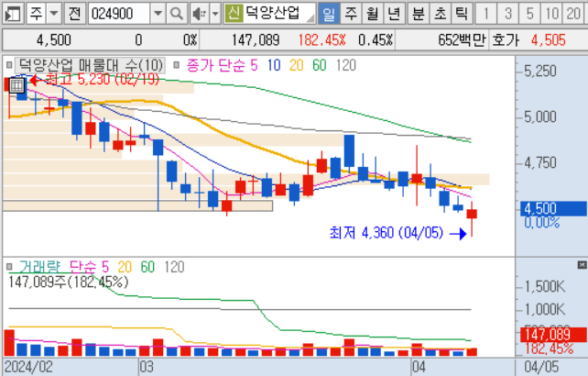
Task: Switch to 틱 tick chart
Action: tap(462, 14)
